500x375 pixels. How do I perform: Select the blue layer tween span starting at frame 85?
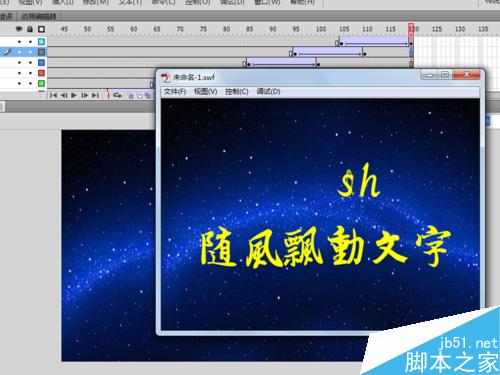(x=281, y=62)
